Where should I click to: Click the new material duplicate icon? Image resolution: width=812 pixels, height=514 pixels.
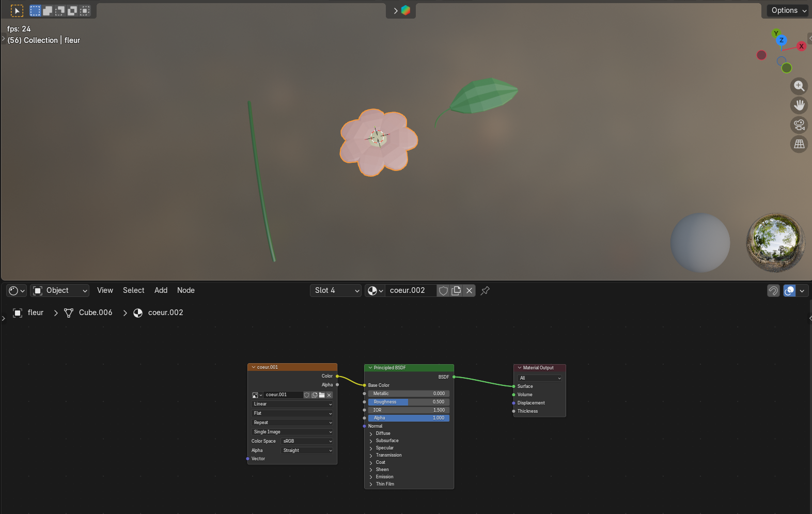[456, 291]
